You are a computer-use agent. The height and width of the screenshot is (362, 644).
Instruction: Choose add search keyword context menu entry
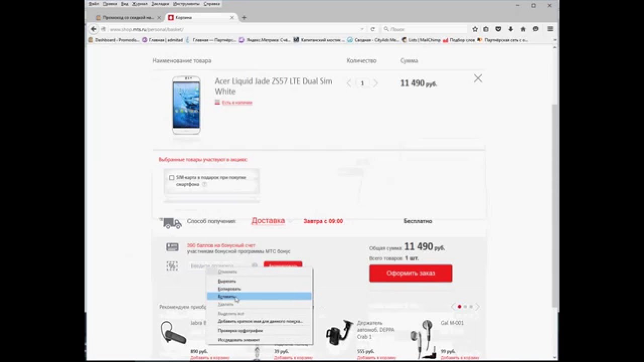tap(259, 321)
